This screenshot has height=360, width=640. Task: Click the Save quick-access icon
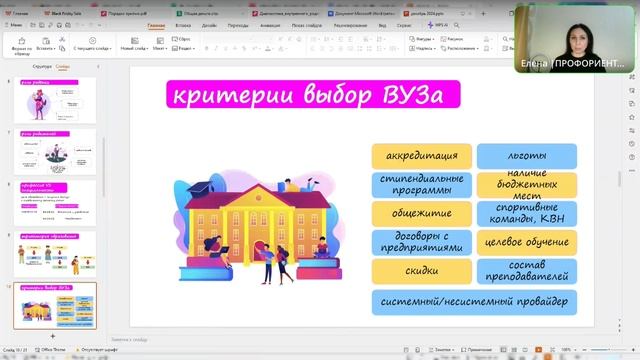42,25
